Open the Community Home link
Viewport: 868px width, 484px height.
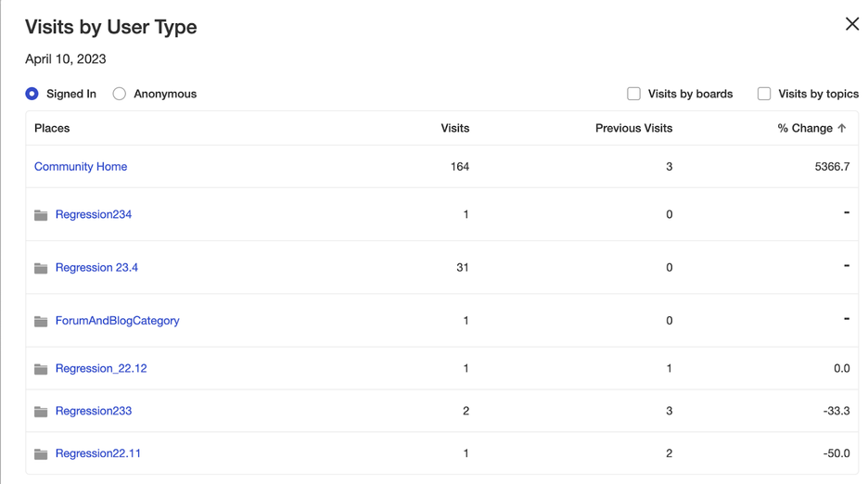coord(81,167)
